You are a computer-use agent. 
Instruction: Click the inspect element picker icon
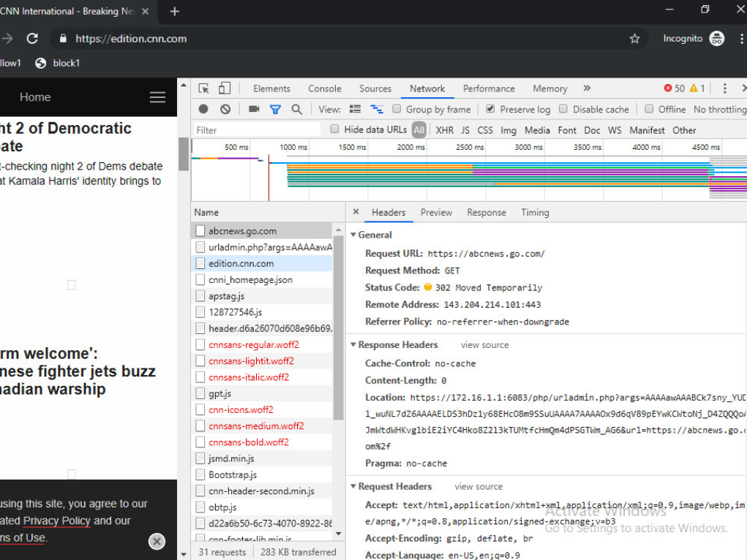tap(204, 88)
